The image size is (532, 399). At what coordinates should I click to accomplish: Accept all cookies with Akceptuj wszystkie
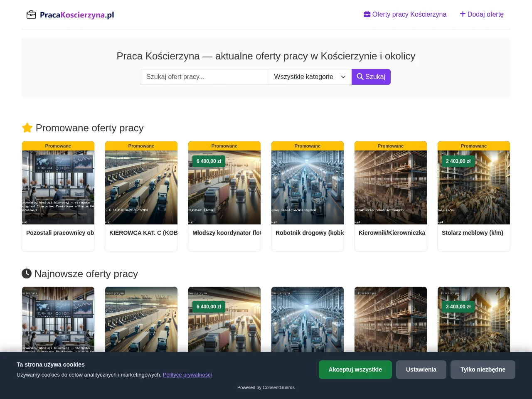pyautogui.click(x=355, y=369)
